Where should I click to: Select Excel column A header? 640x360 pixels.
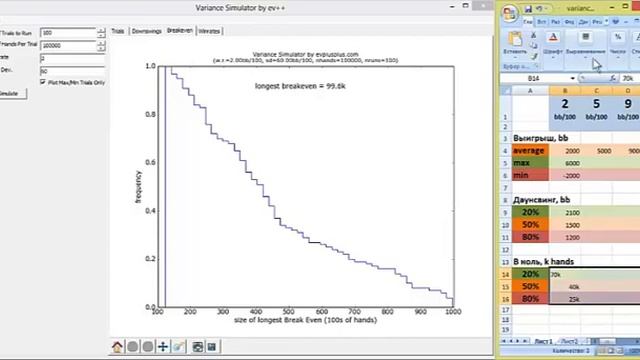tap(530, 91)
